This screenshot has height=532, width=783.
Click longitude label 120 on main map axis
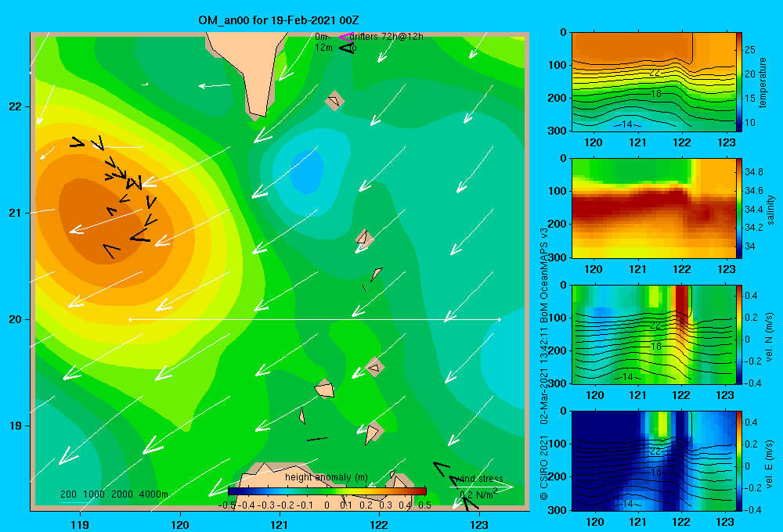(180, 524)
